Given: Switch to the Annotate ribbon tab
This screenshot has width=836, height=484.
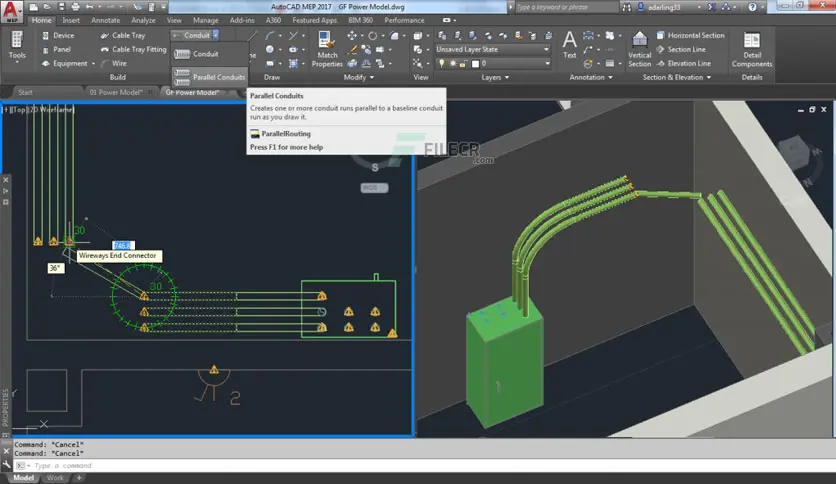Looking at the screenshot, I should click(x=105, y=19).
